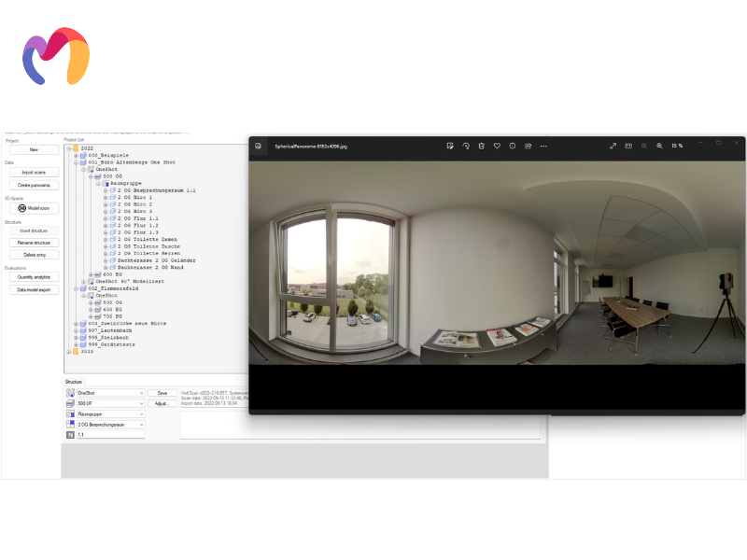This screenshot has width=747, height=560.
Task: Show image file info icon
Action: 512,146
